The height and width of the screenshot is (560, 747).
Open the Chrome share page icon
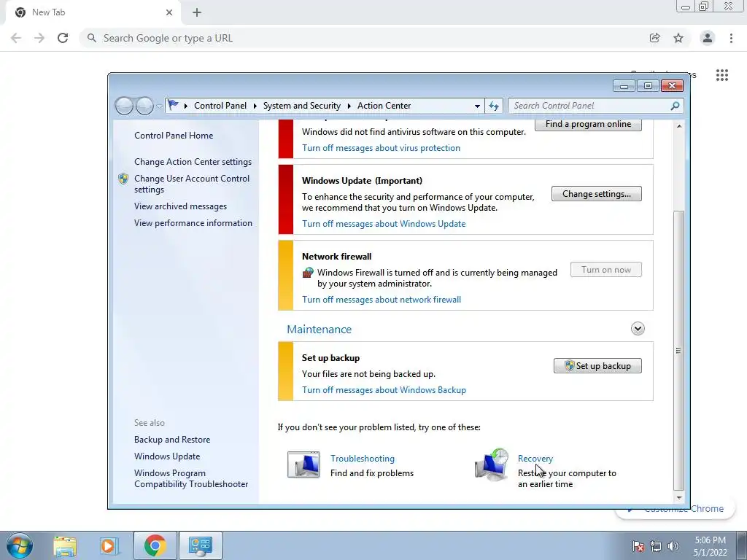click(x=655, y=38)
